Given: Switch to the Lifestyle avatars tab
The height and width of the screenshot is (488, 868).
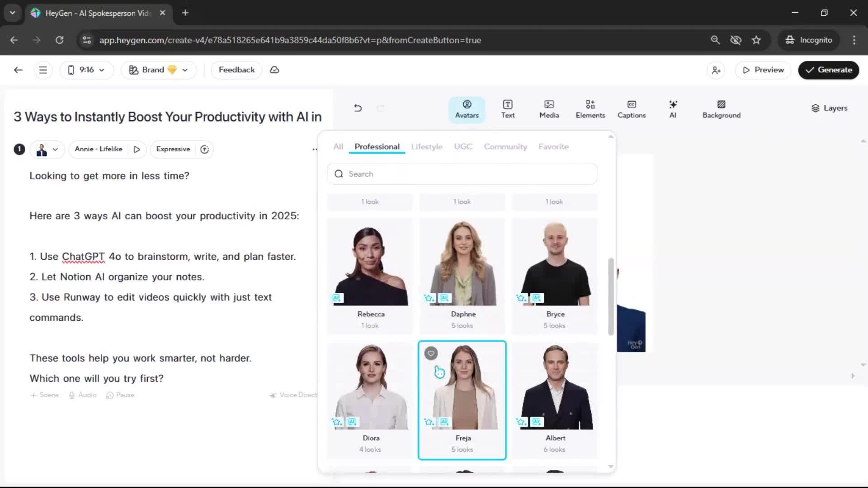Looking at the screenshot, I should coord(426,147).
